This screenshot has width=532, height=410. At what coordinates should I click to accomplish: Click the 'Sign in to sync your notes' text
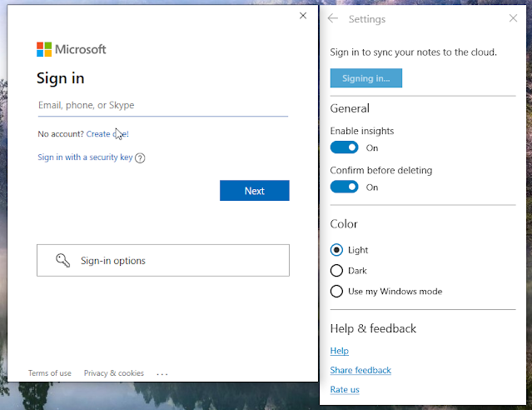pyautogui.click(x=413, y=52)
